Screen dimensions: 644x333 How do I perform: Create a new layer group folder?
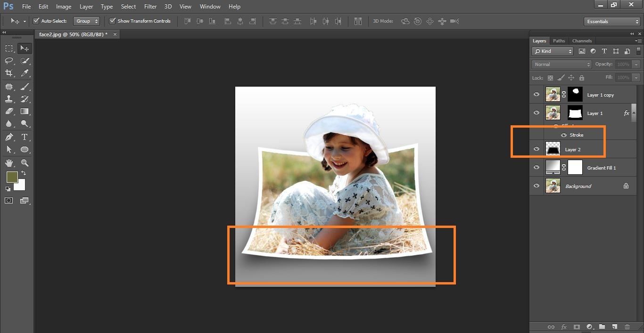click(x=602, y=327)
